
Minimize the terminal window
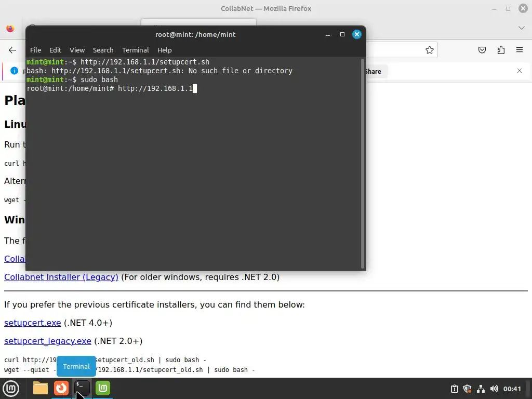coord(328,35)
